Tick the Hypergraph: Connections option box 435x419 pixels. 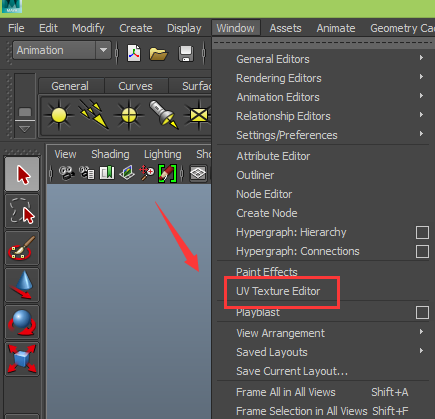[x=422, y=251]
